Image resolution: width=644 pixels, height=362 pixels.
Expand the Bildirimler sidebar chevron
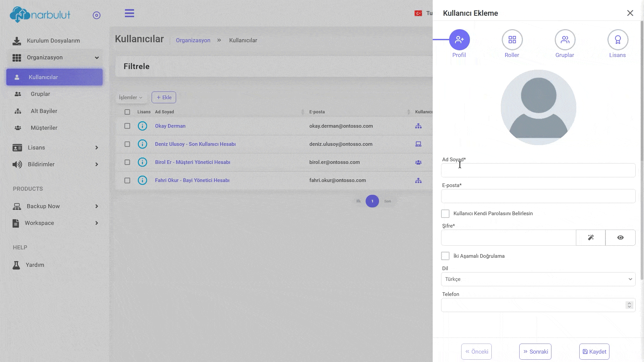click(97, 165)
